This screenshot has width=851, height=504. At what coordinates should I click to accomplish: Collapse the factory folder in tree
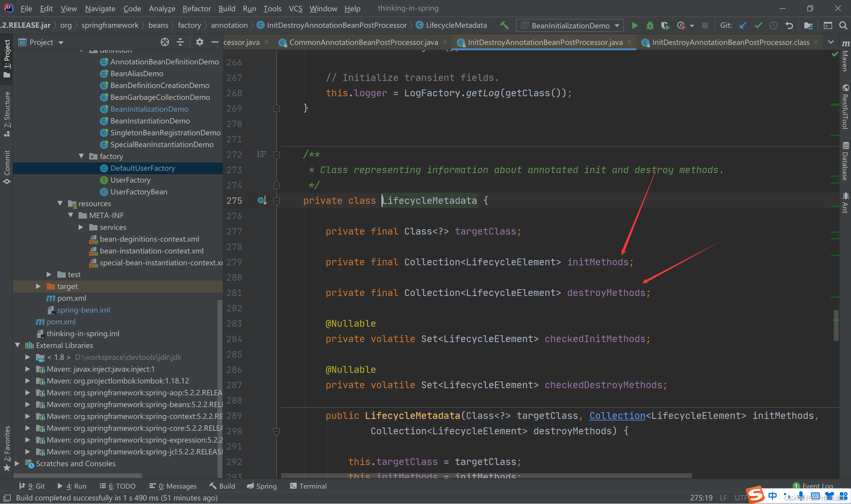pyautogui.click(x=81, y=156)
